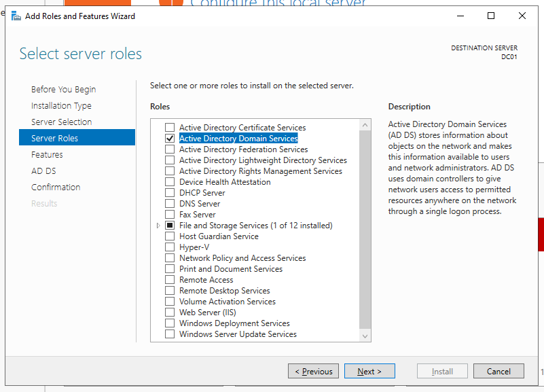Check Active Directory Federation Services
The width and height of the screenshot is (544, 392).
pyautogui.click(x=170, y=149)
